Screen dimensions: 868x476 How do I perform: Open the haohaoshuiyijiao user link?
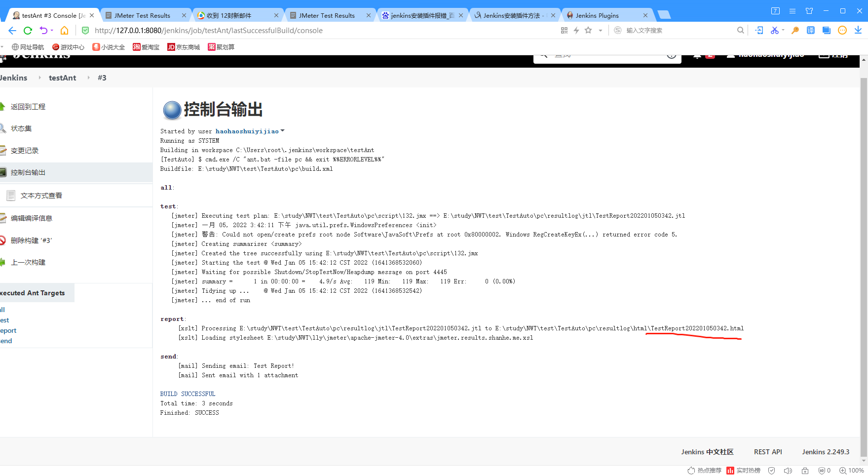coord(247,131)
